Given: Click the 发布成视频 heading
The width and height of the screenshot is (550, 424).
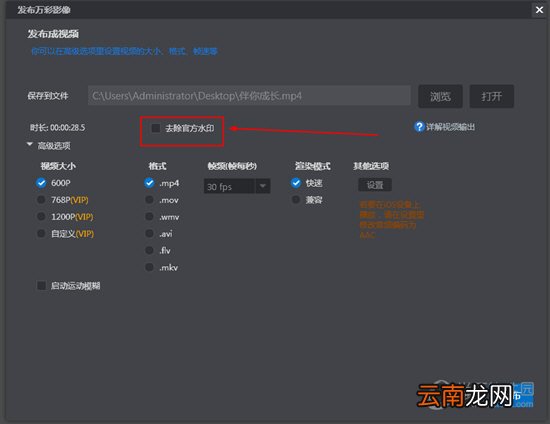Looking at the screenshot, I should point(53,34).
